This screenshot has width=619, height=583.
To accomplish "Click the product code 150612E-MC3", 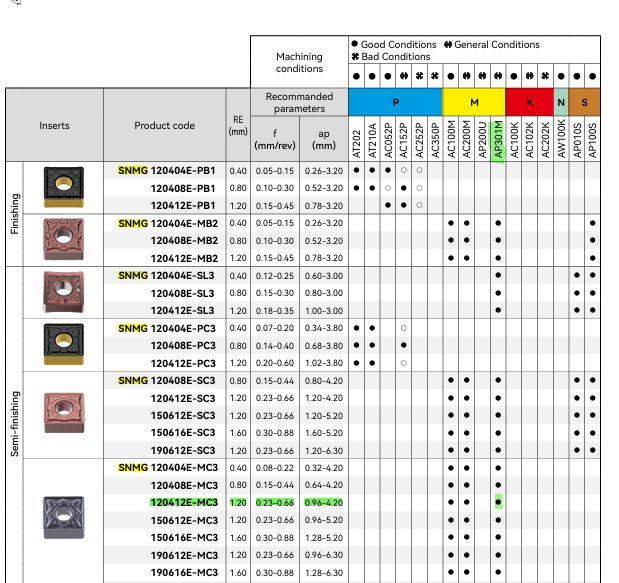I will (184, 520).
